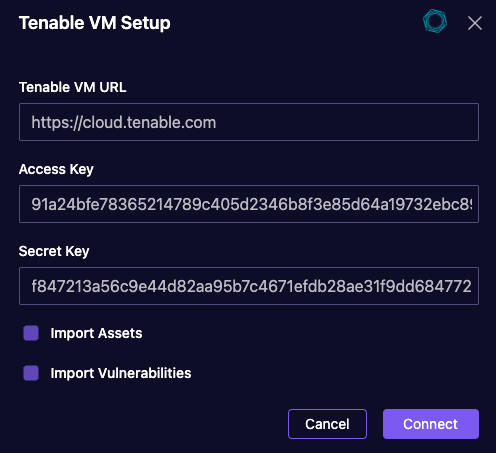Image resolution: width=496 pixels, height=453 pixels.
Task: Click the purple Connect button label
Action: pos(430,424)
